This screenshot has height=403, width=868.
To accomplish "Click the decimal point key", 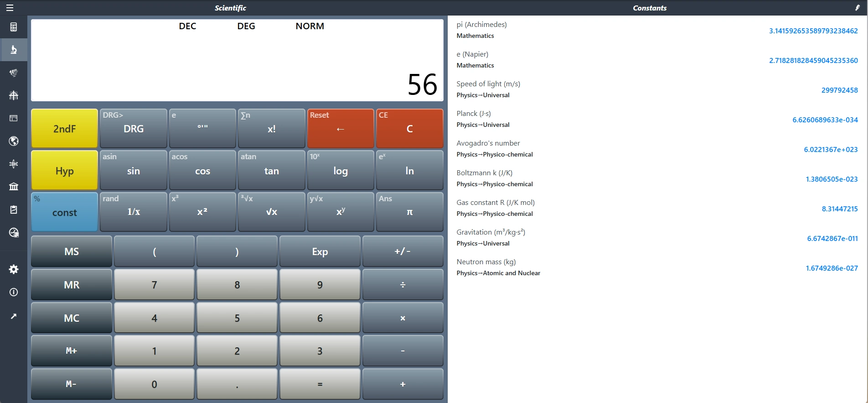I will pyautogui.click(x=237, y=384).
